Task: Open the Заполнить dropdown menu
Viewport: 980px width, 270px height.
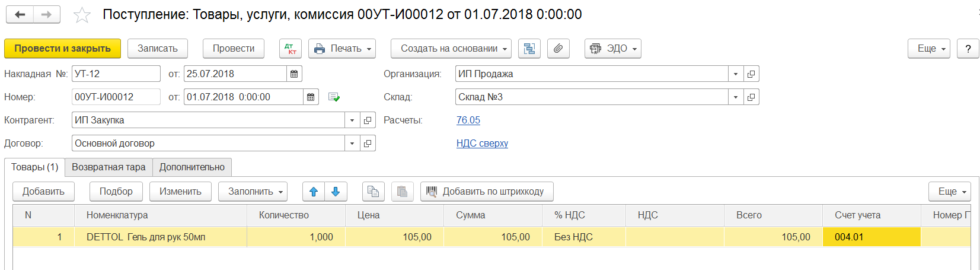Action: tap(253, 192)
